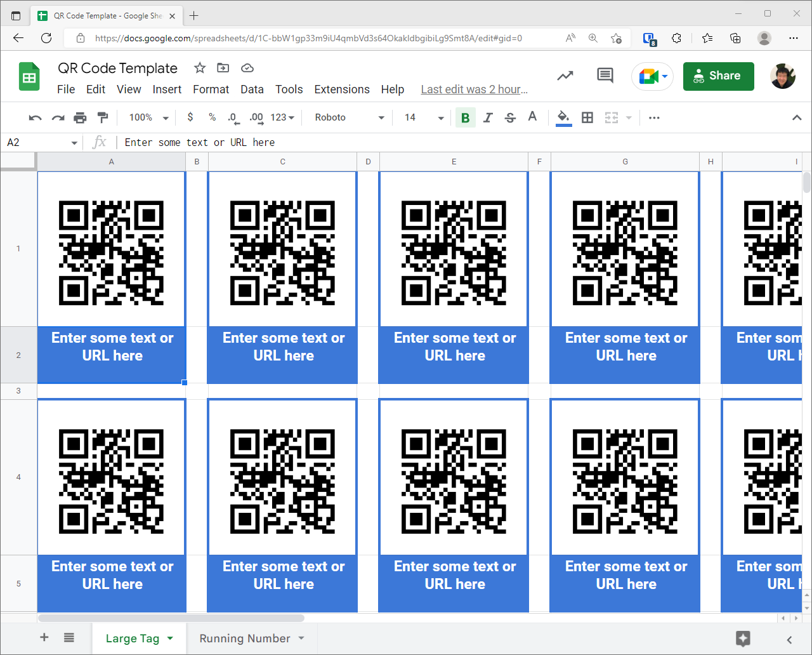Increase decimal places icon
The height and width of the screenshot is (655, 812).
click(x=256, y=117)
